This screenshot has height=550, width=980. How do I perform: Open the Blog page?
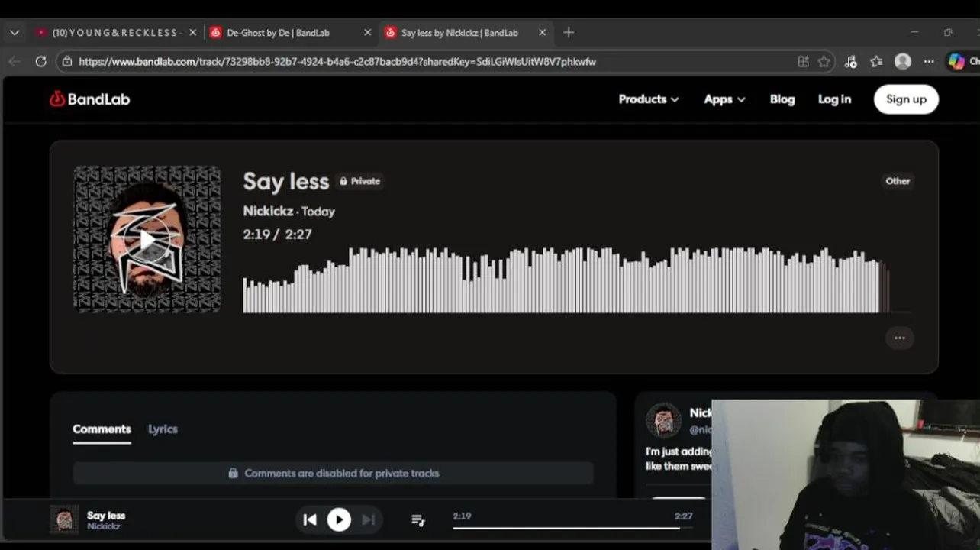point(782,99)
